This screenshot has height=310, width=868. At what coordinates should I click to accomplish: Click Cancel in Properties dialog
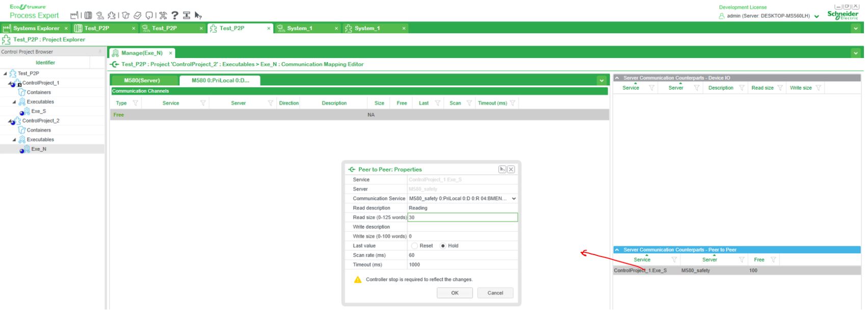click(495, 293)
